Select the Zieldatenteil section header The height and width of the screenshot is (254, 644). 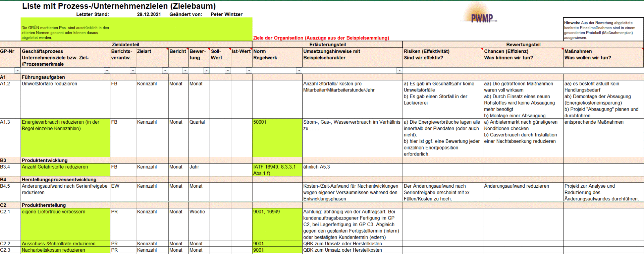point(125,45)
